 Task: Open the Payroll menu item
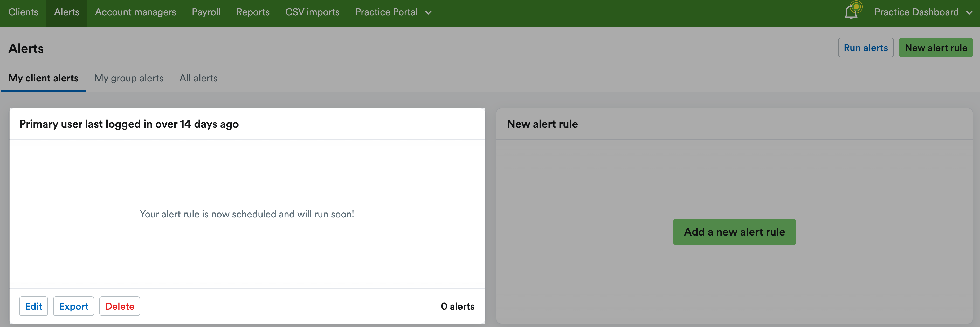pyautogui.click(x=206, y=12)
